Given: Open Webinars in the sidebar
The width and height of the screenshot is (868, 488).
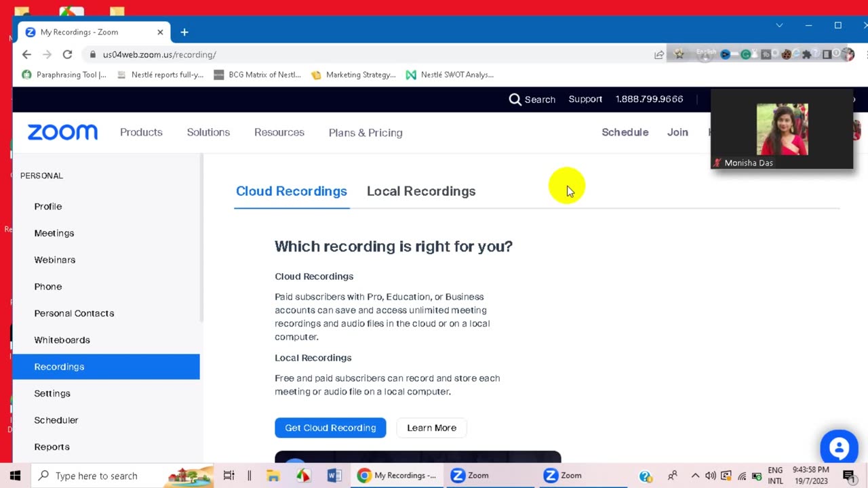Looking at the screenshot, I should click(x=55, y=260).
